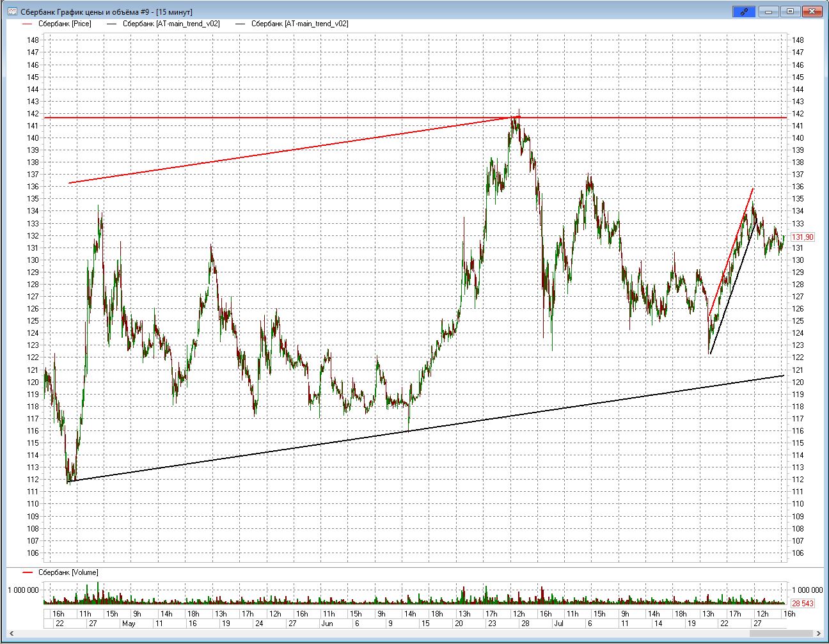829x644 pixels.
Task: Click the Jul label on the date axis
Action: click(558, 624)
